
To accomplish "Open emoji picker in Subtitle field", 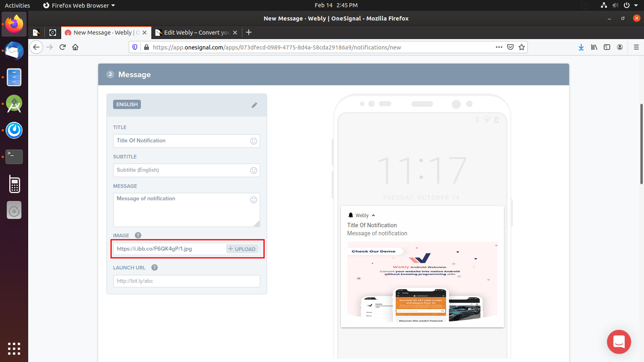I will point(254,170).
